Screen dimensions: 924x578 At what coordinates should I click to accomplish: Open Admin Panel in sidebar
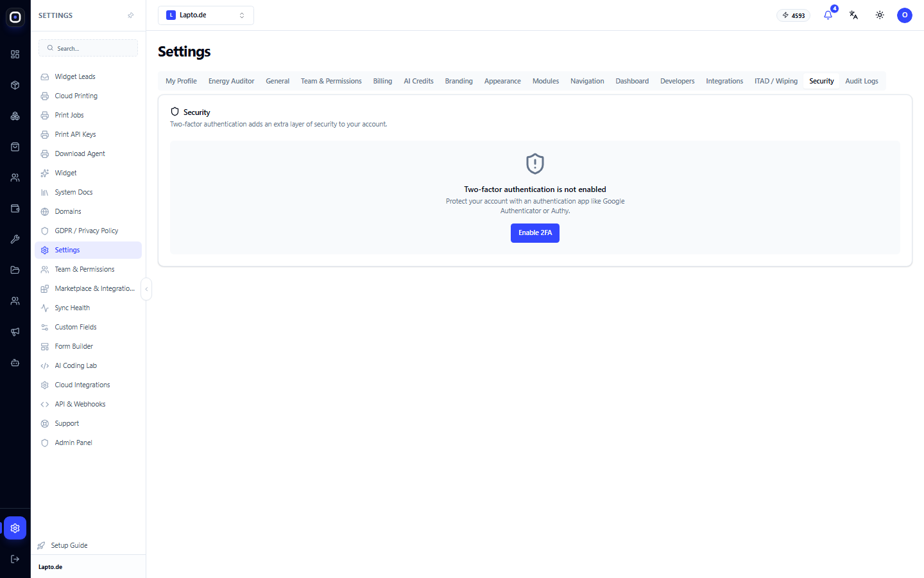(88, 442)
